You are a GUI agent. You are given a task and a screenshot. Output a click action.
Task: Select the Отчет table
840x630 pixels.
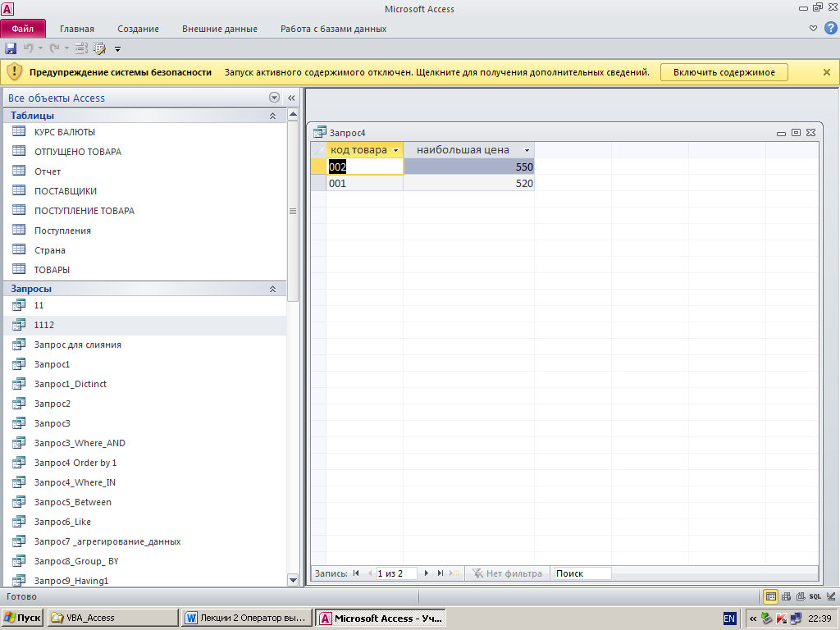(48, 171)
